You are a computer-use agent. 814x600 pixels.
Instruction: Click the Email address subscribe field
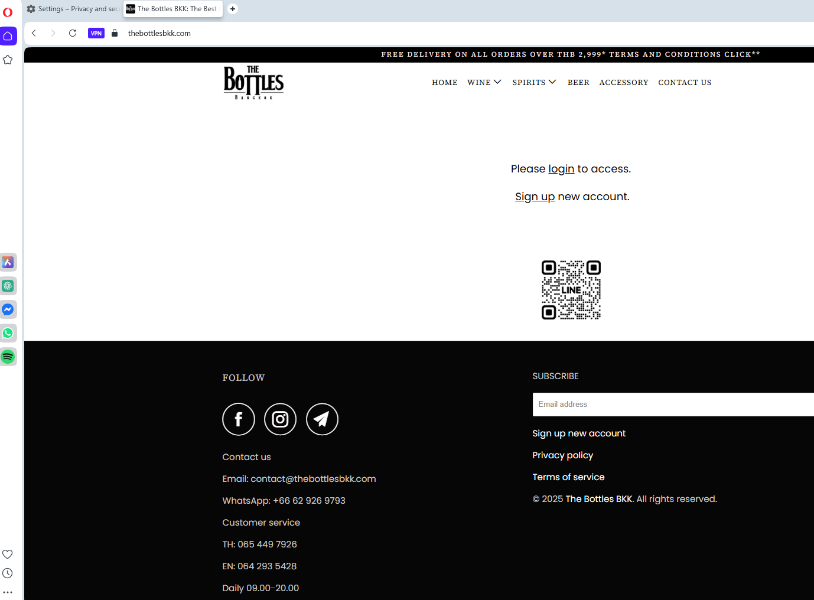click(672, 404)
